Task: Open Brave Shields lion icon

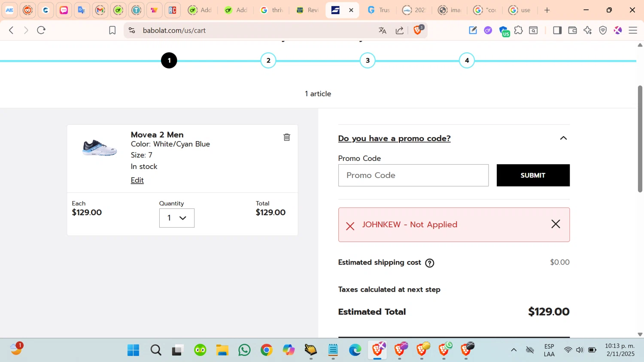Action: (x=418, y=30)
